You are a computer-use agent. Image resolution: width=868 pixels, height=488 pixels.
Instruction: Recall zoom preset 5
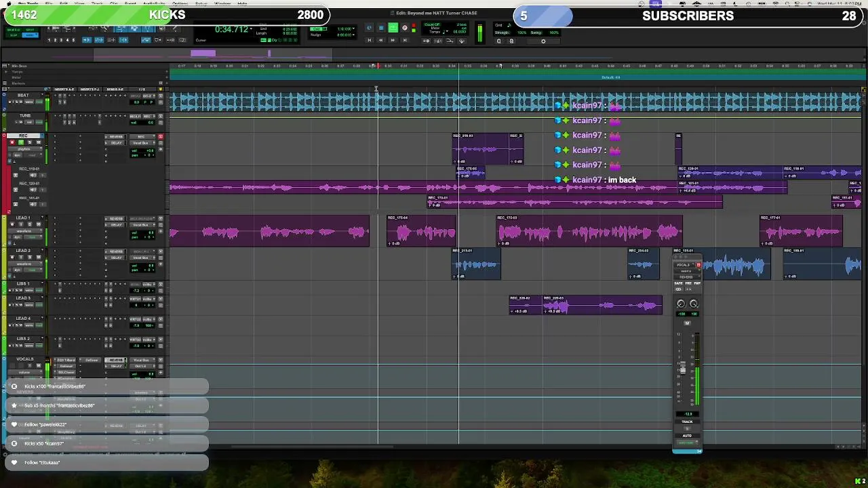coord(73,40)
